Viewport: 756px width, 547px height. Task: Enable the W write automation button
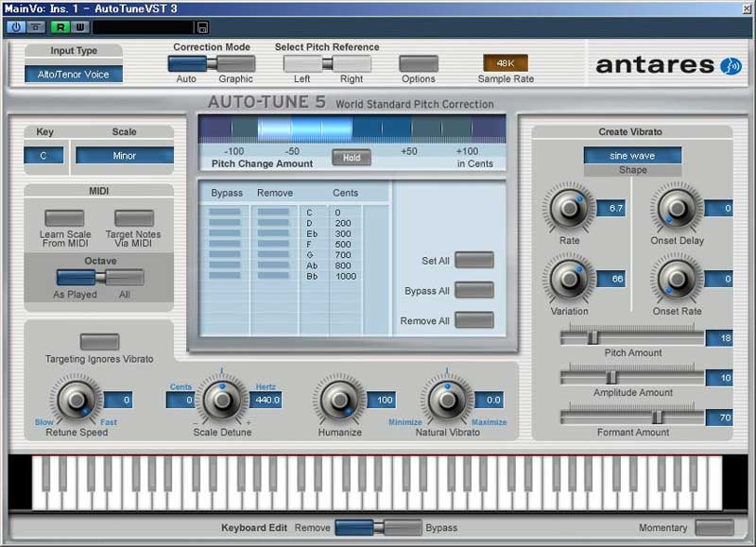pos(80,27)
